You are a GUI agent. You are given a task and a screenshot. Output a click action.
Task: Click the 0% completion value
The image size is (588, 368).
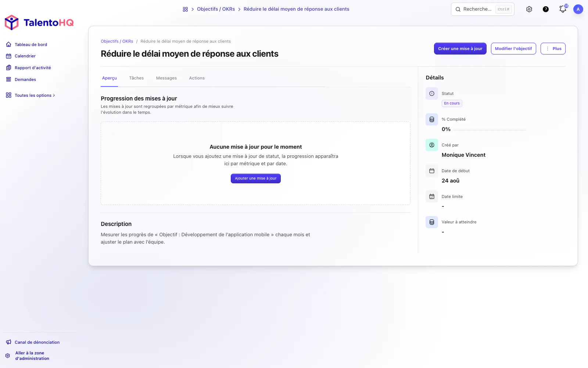[446, 129]
